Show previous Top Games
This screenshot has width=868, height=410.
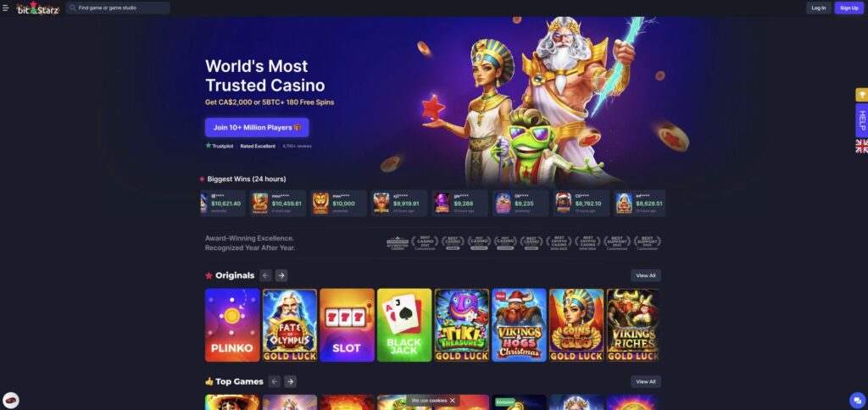[x=275, y=382]
